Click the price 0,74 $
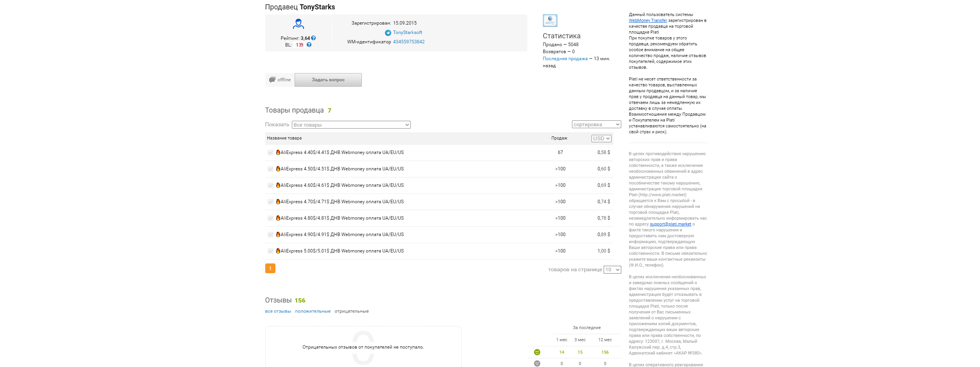This screenshot has height=367, width=980. pyautogui.click(x=603, y=202)
